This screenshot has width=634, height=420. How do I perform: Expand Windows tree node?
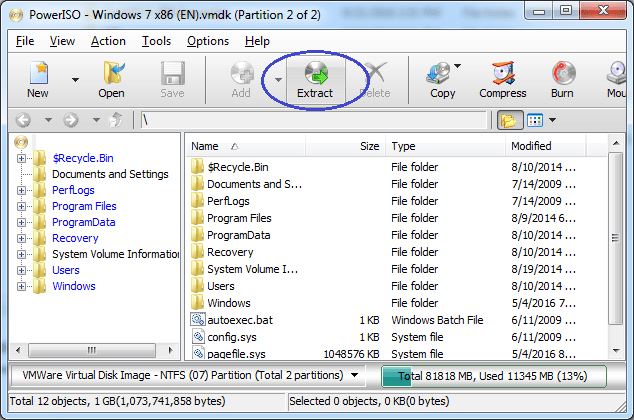tap(21, 287)
